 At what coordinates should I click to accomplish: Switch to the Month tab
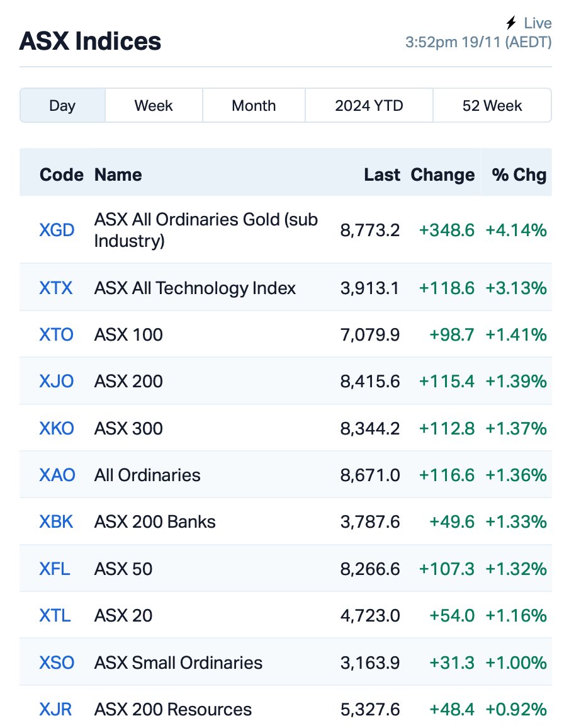(x=254, y=105)
